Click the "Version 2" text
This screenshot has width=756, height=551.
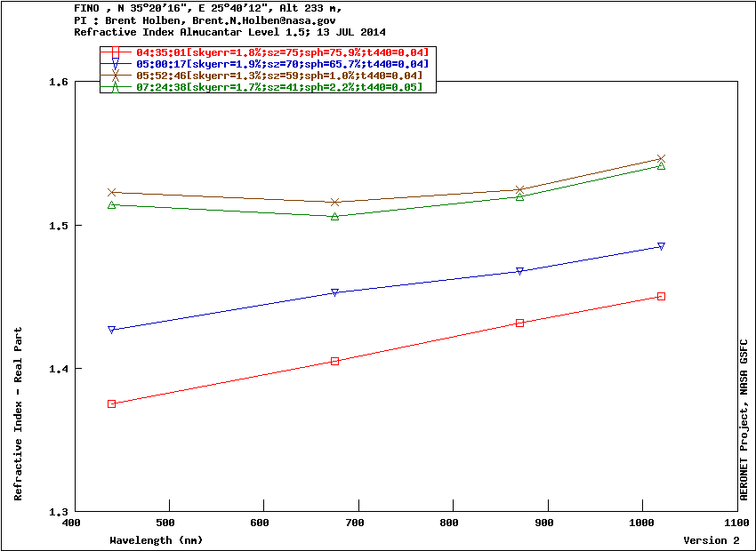pos(711,540)
